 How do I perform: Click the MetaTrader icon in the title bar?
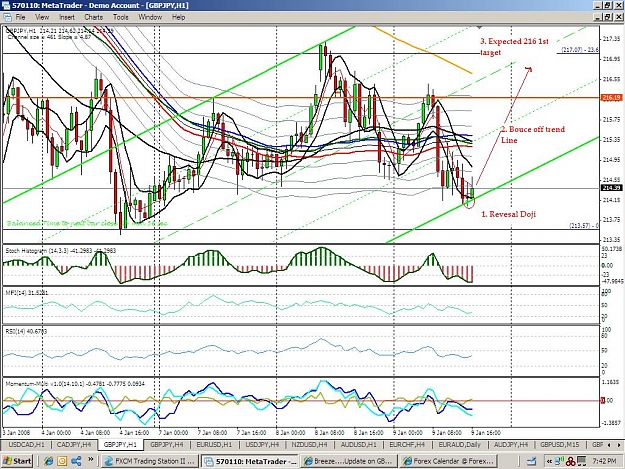pyautogui.click(x=6, y=5)
